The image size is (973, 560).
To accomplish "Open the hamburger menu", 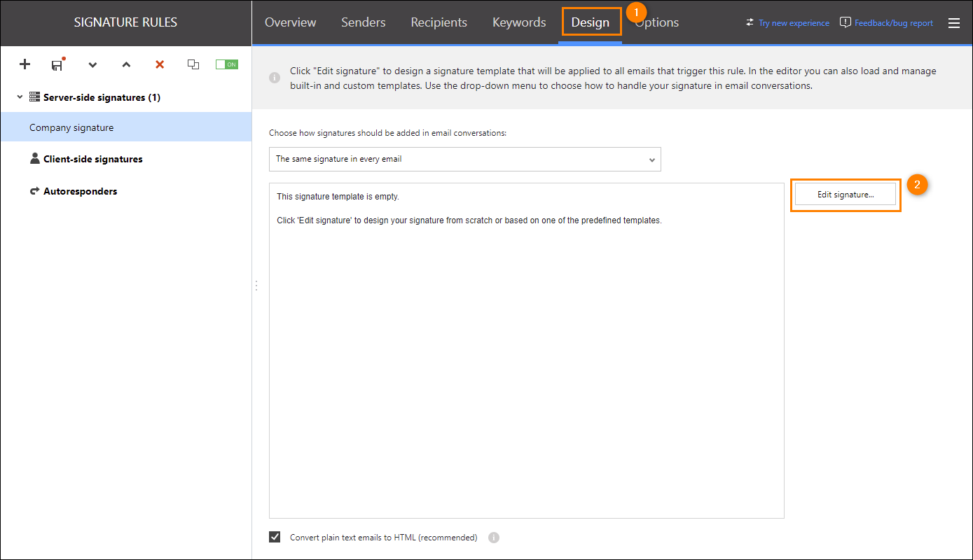I will click(954, 22).
